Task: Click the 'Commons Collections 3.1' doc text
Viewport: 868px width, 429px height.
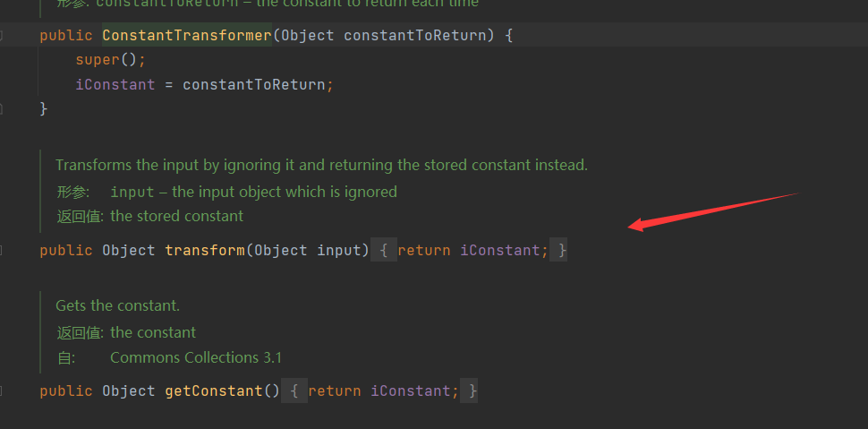Action: 196,357
